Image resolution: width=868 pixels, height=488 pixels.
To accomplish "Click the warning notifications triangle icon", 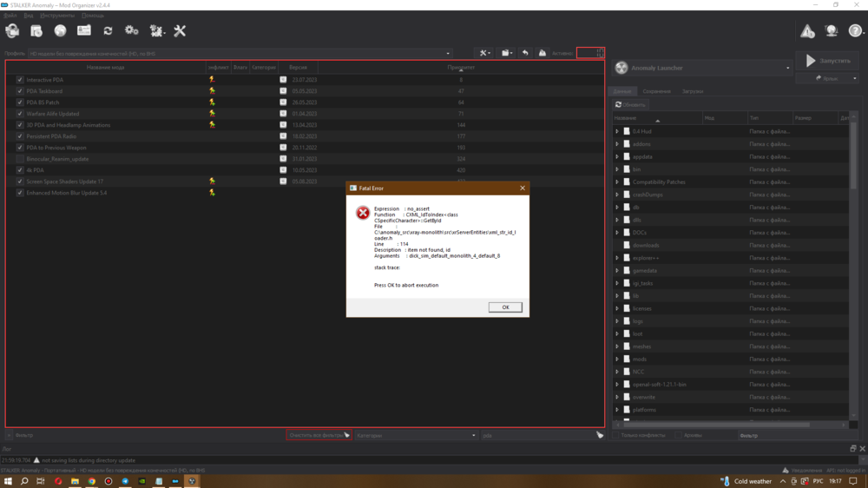I will point(807,31).
